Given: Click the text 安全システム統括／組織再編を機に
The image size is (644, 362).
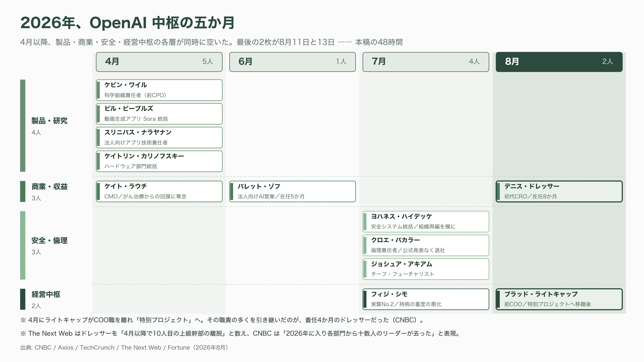Looking at the screenshot, I should [x=413, y=227].
